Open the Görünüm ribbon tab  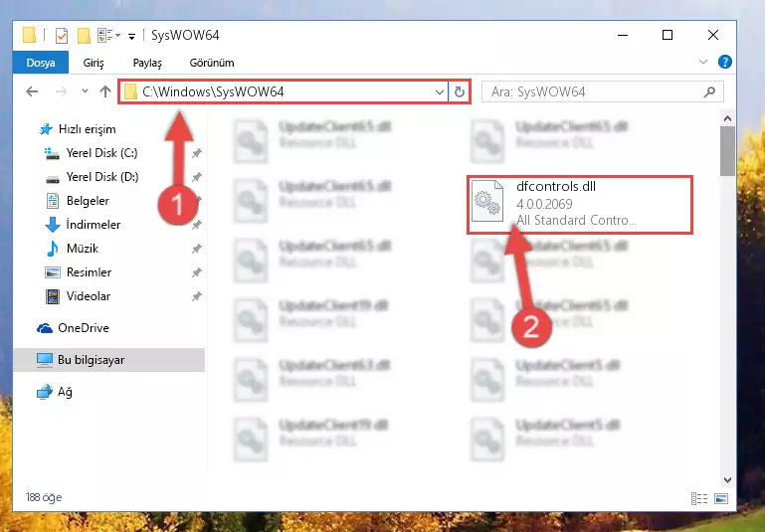212,63
